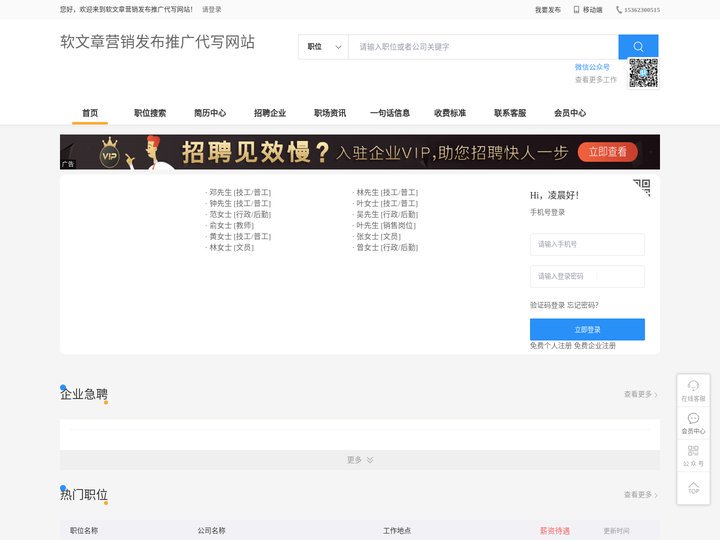720x540 pixels.
Task: Open 会员中心 navigation tab
Action: tap(570, 113)
